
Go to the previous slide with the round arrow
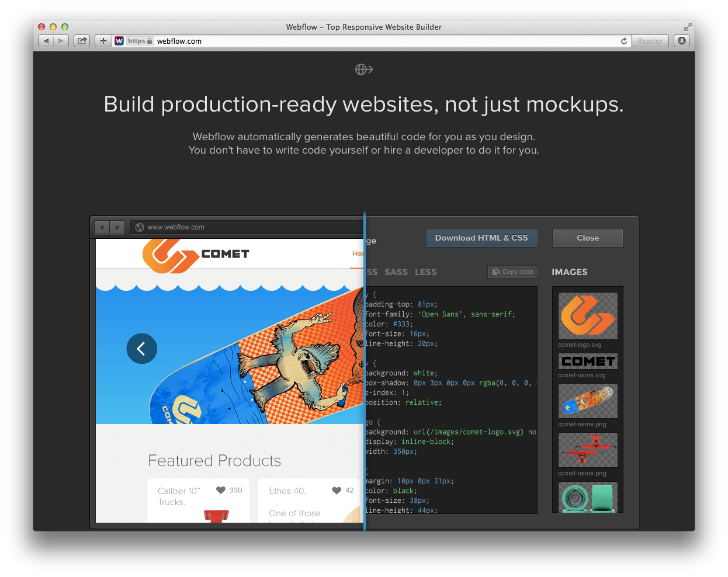[142, 349]
